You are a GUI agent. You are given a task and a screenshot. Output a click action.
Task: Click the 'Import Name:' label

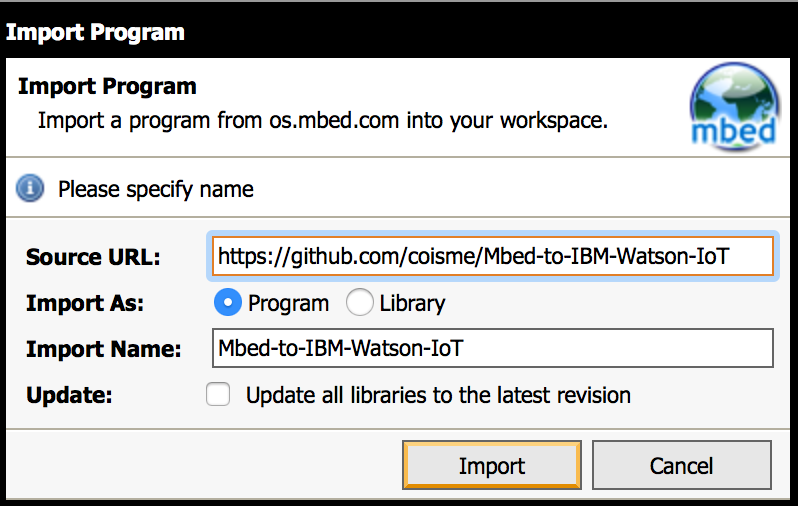pyautogui.click(x=103, y=349)
